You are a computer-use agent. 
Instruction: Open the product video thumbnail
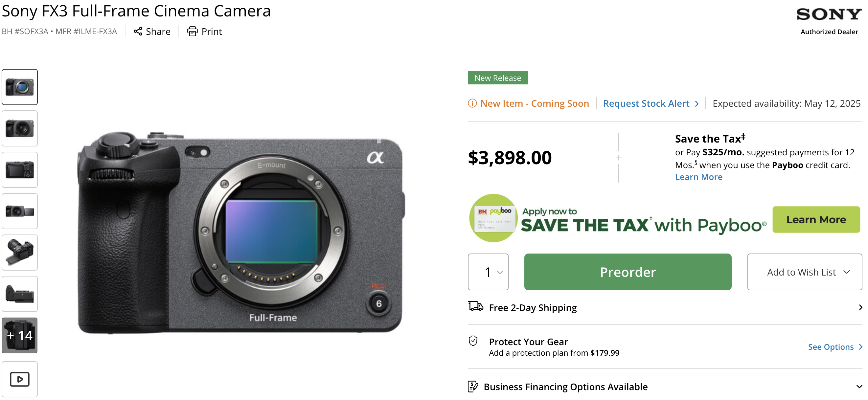19,379
